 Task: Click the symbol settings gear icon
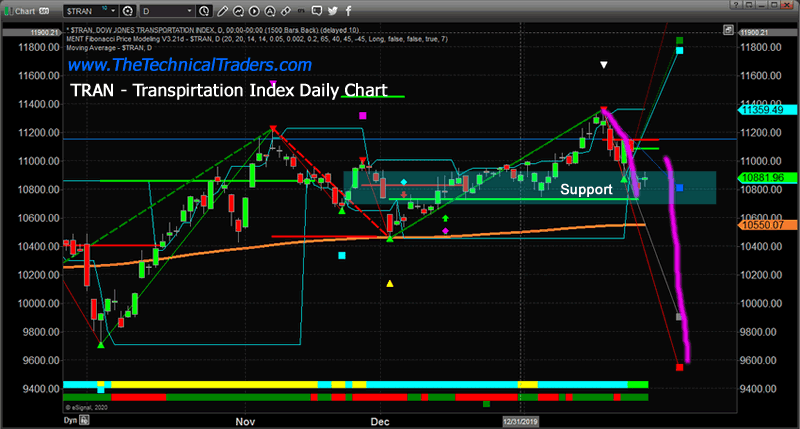[x=128, y=10]
